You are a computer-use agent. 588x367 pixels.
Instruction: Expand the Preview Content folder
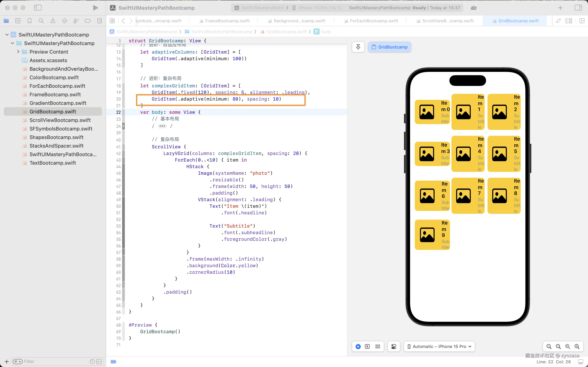tap(18, 52)
